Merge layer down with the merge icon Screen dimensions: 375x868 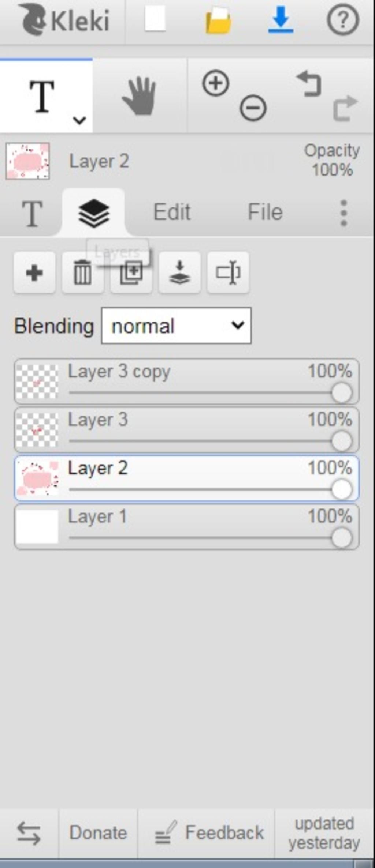pos(179,273)
